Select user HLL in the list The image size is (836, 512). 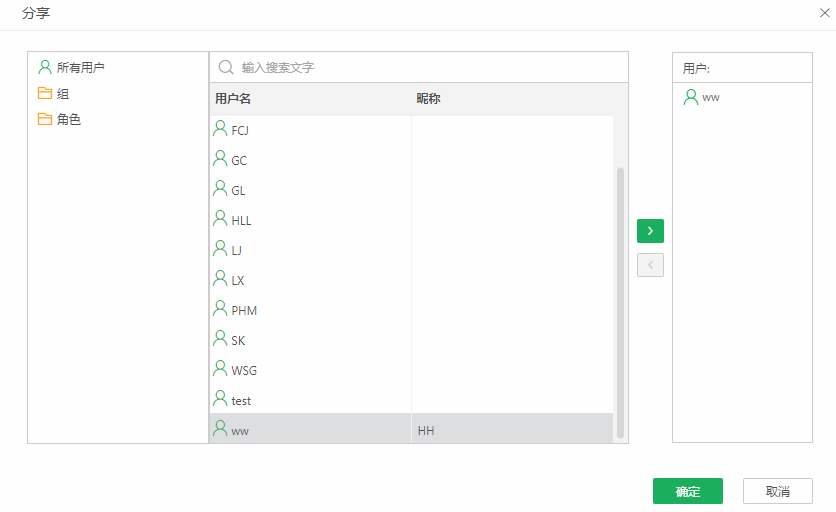click(241, 220)
